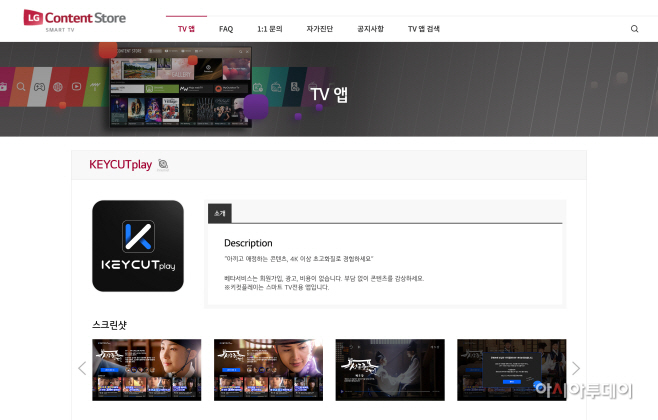Click the globe icon in banner strip
This screenshot has height=420, width=658.
pos(58,87)
